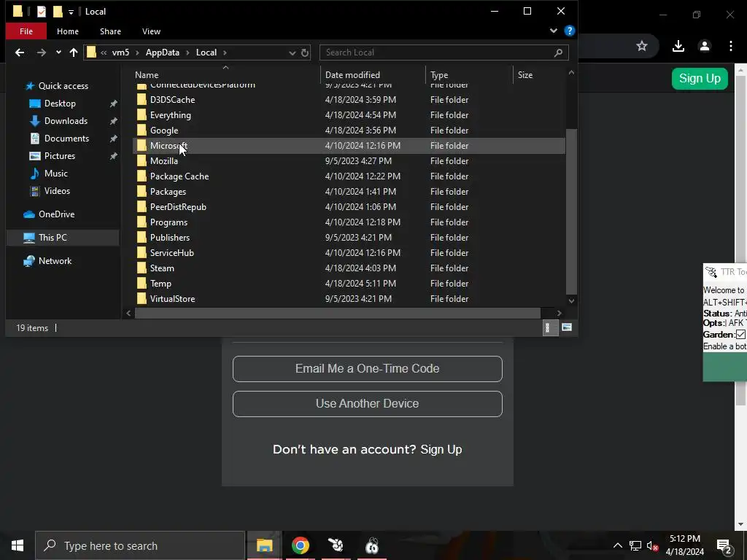
Task: Open Downloads in navigation pane
Action: click(x=66, y=121)
